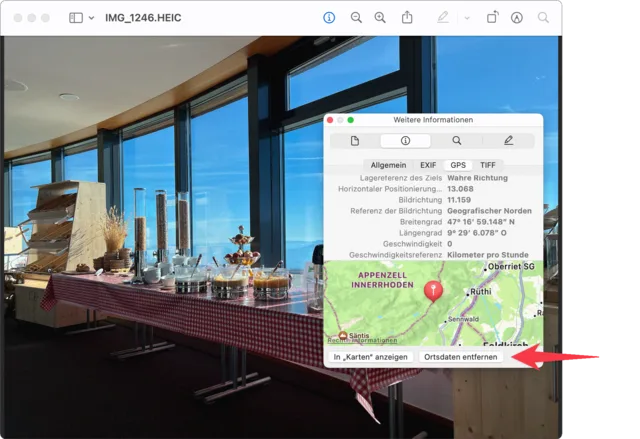Click the red location pin on the map
This screenshot has width=640, height=439.
(x=433, y=291)
